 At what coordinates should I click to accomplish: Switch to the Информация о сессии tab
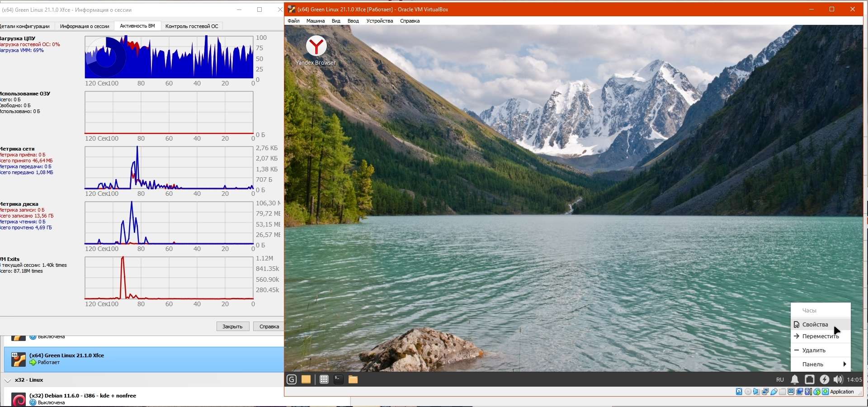point(85,26)
